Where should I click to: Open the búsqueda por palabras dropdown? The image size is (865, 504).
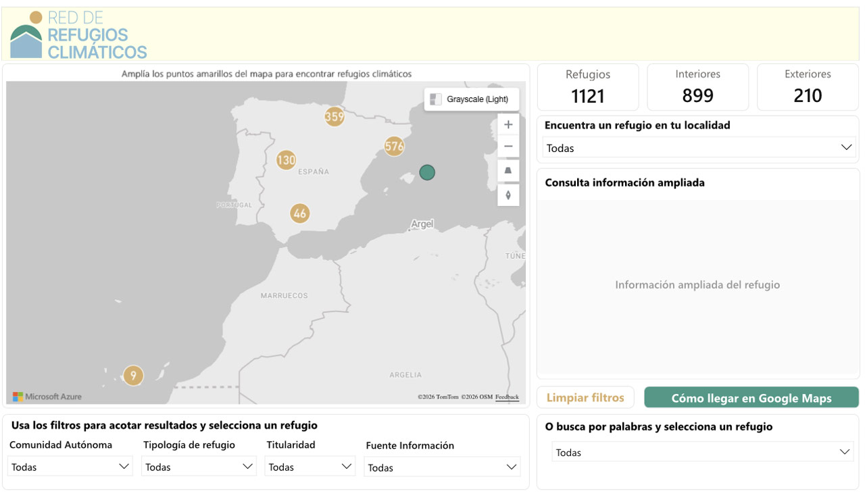pos(703,452)
